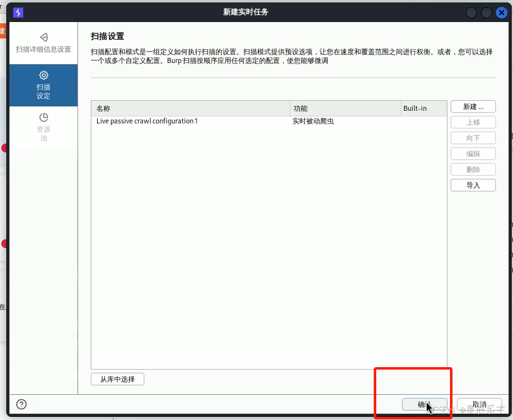Cancel the dialog with 取消
Image resolution: width=513 pixels, height=420 pixels.
(480, 404)
